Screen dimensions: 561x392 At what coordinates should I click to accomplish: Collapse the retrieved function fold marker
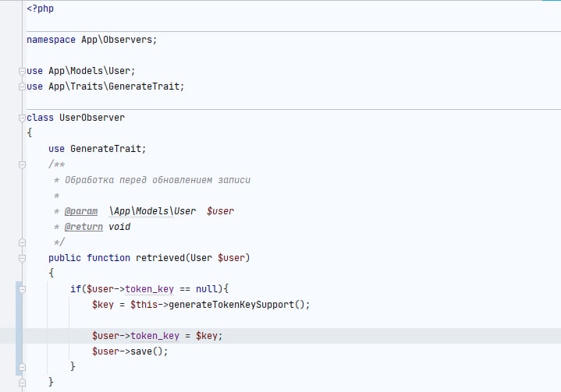pos(22,258)
